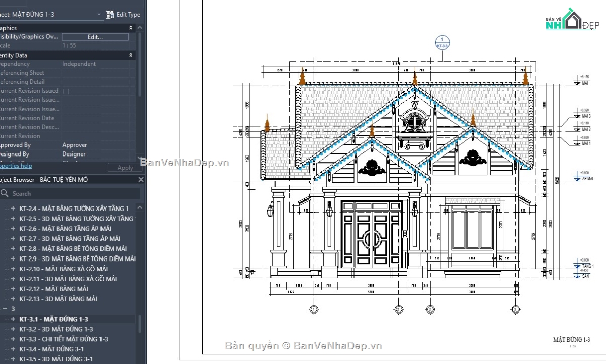
Task: Toggle the Current Revision Issued checkbox
Action: tap(66, 91)
